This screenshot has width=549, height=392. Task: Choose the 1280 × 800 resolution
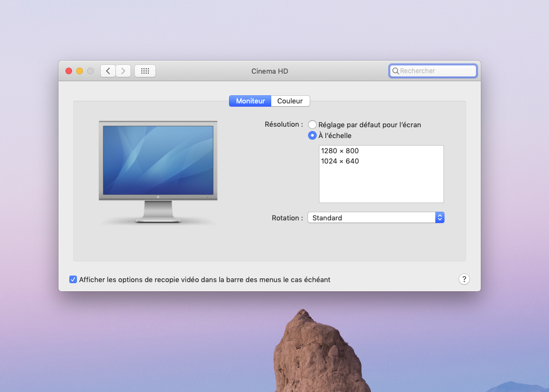coord(381,151)
